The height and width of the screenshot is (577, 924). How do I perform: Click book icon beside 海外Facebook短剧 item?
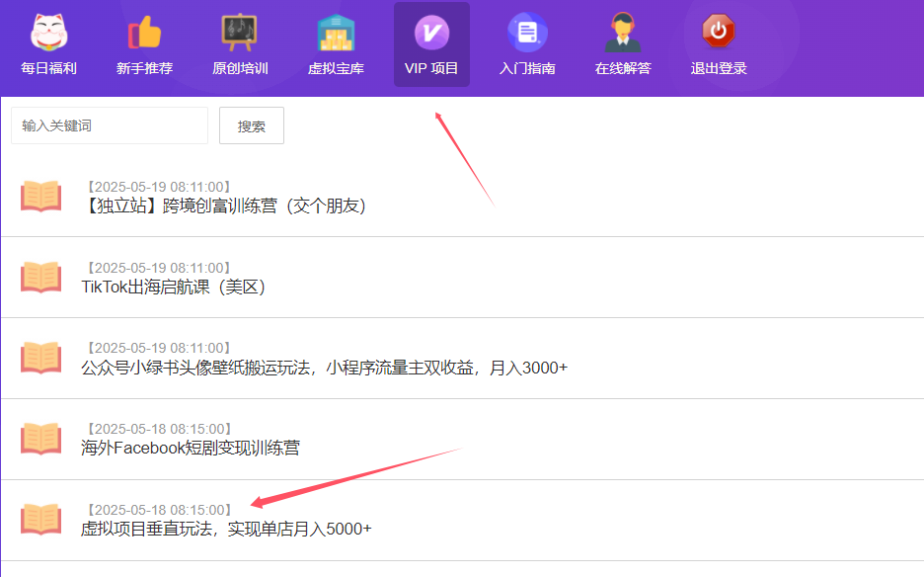click(41, 439)
